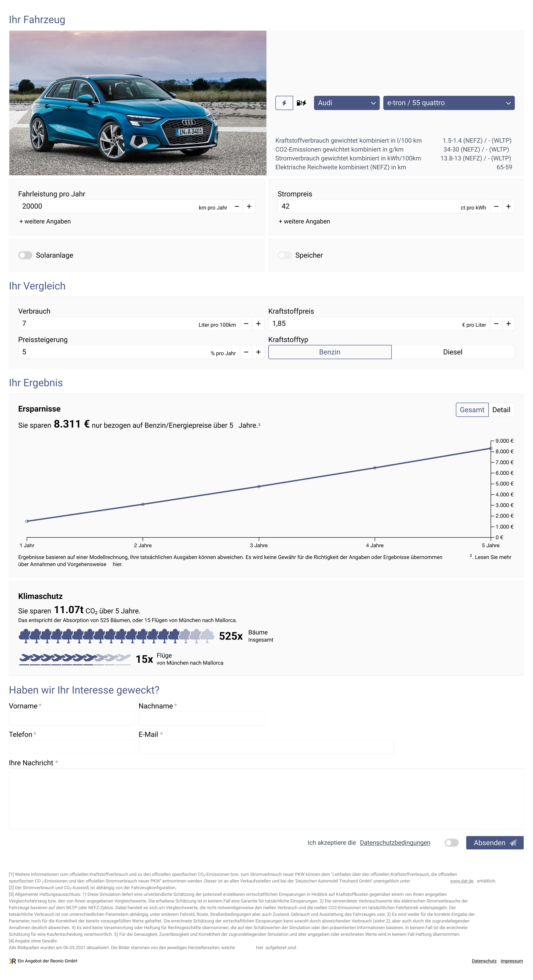Decrease Preissteigerung with minus button
533x980 pixels.
click(x=246, y=352)
